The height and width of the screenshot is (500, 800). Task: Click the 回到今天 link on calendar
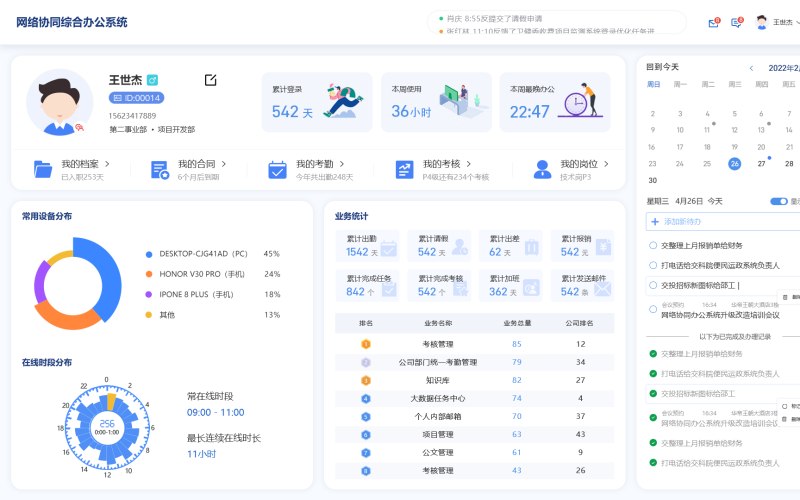[662, 67]
